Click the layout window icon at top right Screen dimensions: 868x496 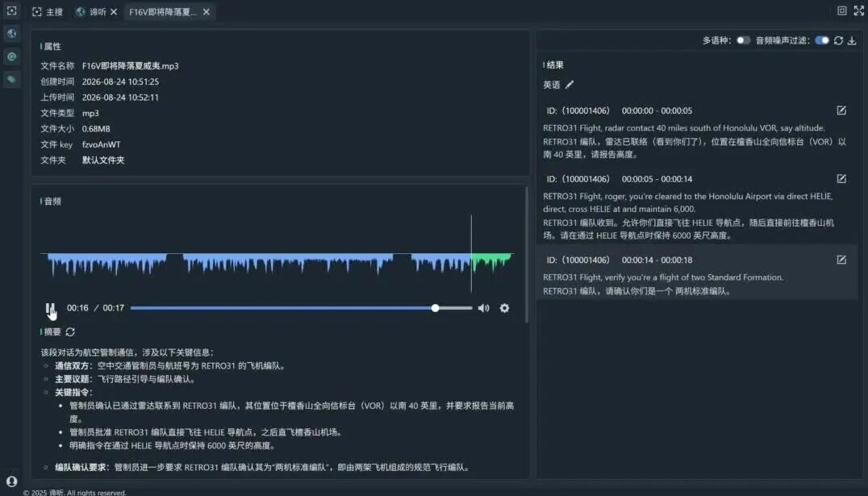pyautogui.click(x=842, y=10)
